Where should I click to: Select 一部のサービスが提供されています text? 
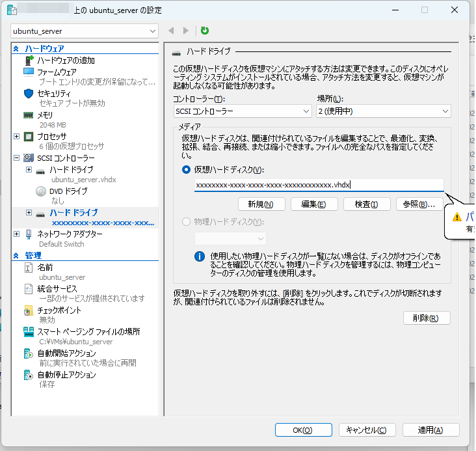click(92, 299)
